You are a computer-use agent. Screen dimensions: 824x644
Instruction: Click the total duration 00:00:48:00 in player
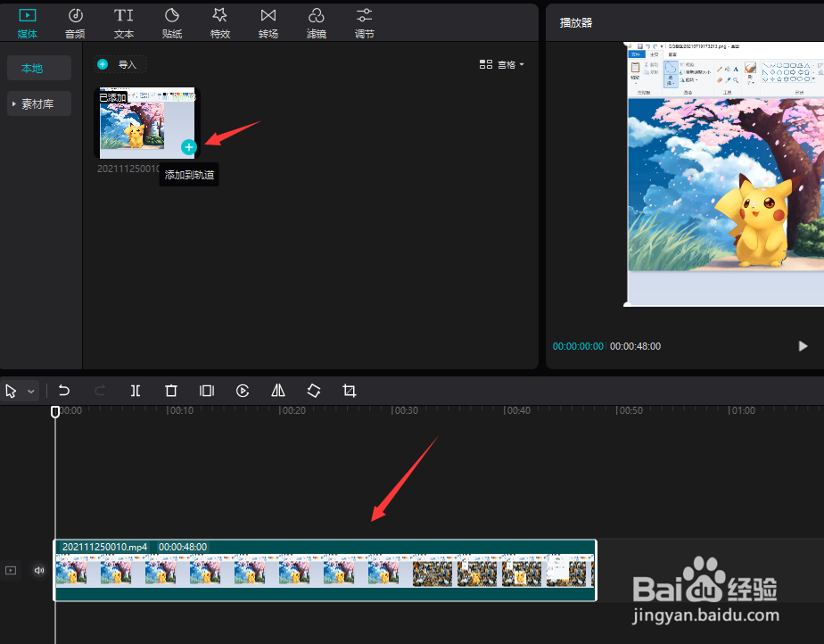point(635,346)
